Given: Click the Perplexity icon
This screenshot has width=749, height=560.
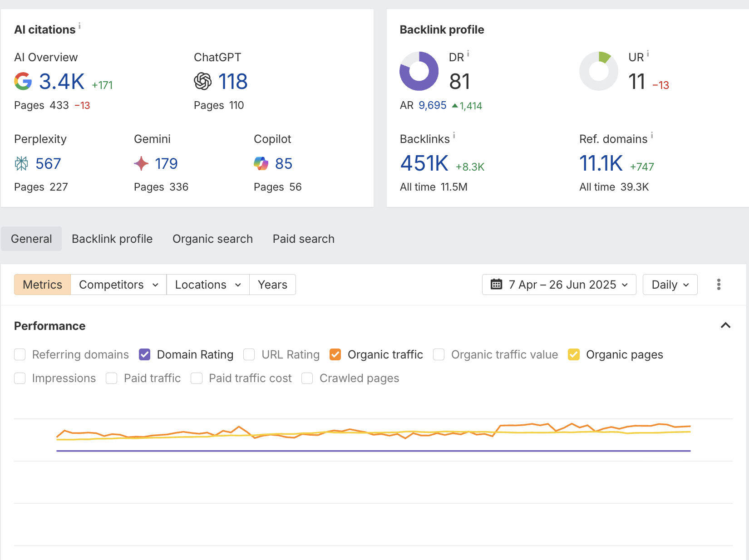Looking at the screenshot, I should [x=21, y=163].
